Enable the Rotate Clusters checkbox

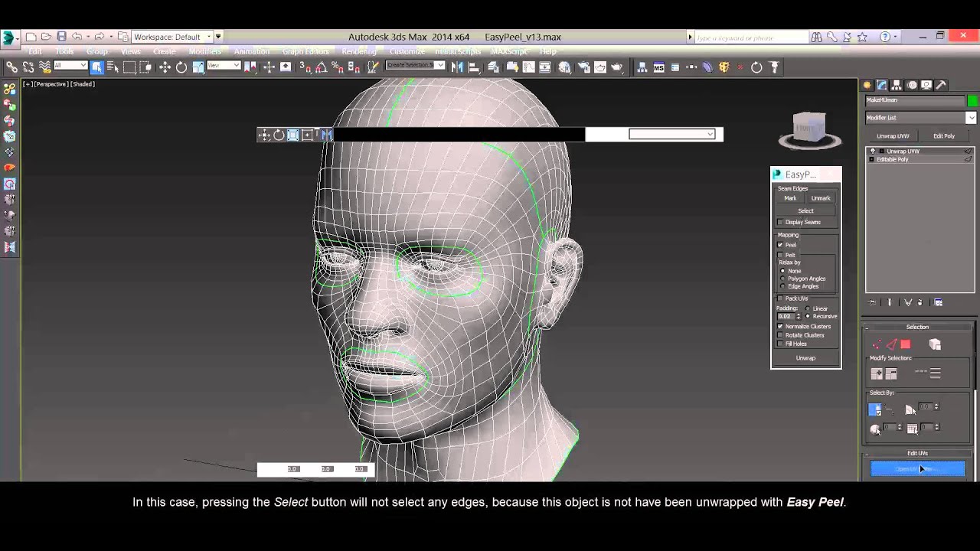(780, 335)
